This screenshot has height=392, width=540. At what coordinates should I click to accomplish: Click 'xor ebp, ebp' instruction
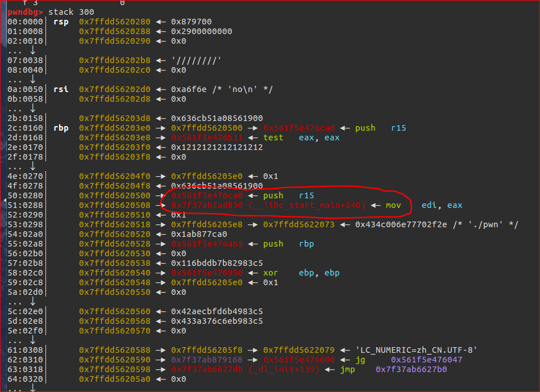click(301, 273)
